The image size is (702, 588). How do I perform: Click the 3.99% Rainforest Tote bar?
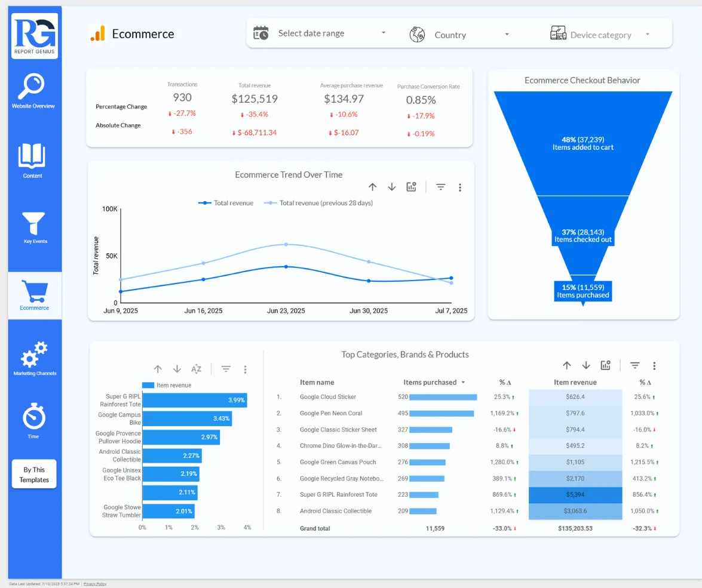pyautogui.click(x=195, y=400)
